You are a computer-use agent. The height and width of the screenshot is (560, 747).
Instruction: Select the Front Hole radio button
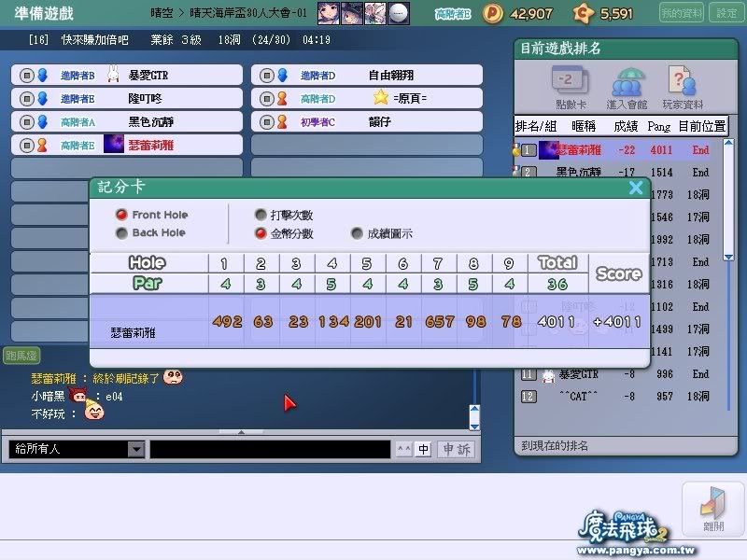click(121, 215)
